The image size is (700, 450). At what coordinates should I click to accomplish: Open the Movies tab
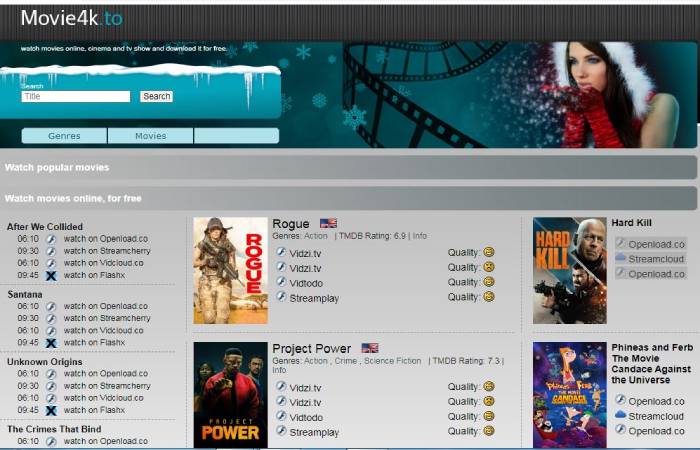[150, 136]
